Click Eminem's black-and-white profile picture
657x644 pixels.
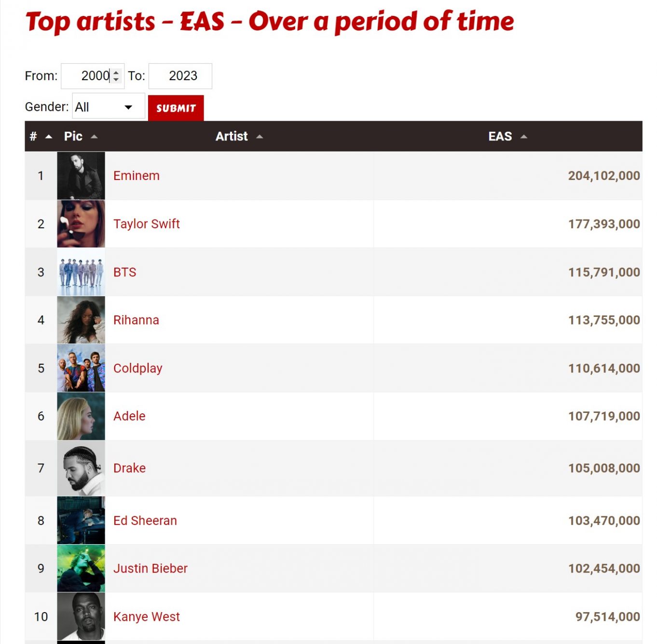coord(81,176)
